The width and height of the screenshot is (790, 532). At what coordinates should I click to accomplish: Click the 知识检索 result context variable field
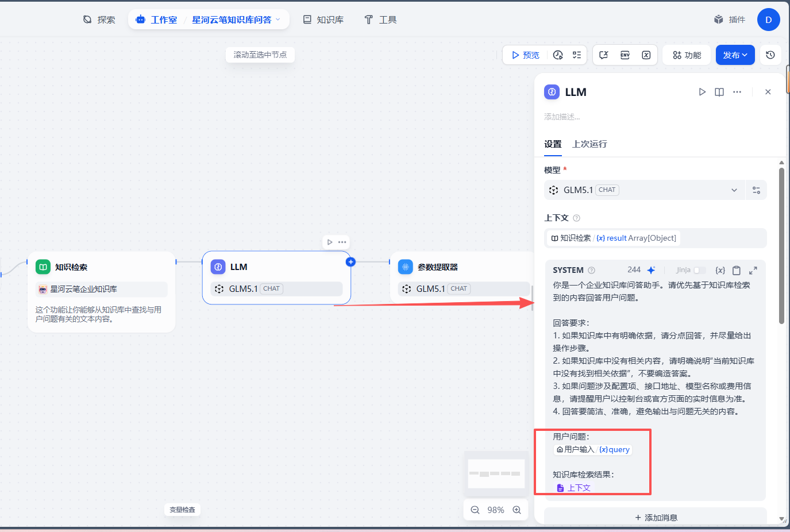(656, 238)
